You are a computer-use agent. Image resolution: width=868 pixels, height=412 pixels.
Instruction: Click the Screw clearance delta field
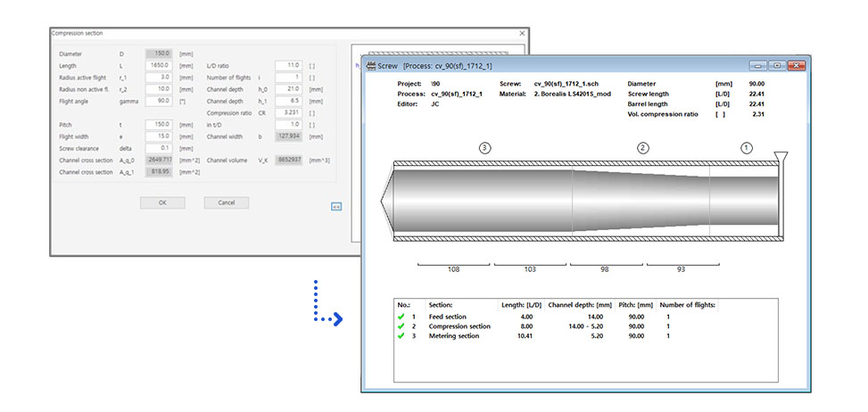[158, 148]
